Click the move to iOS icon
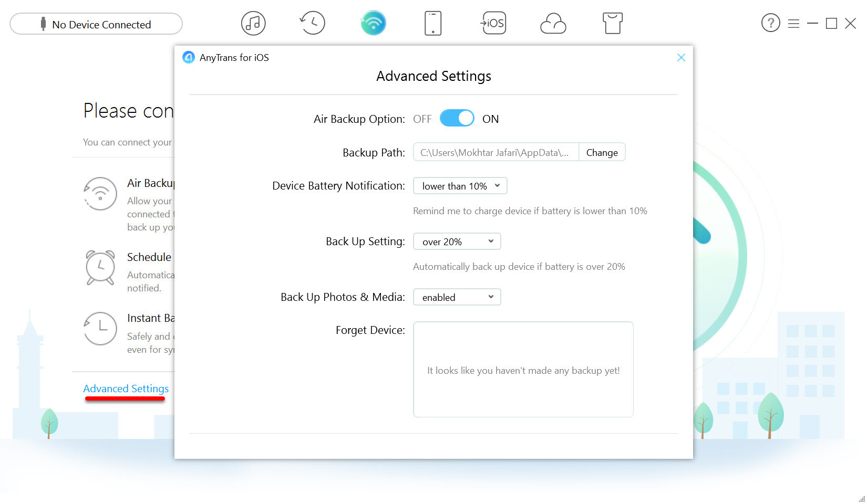 point(493,24)
